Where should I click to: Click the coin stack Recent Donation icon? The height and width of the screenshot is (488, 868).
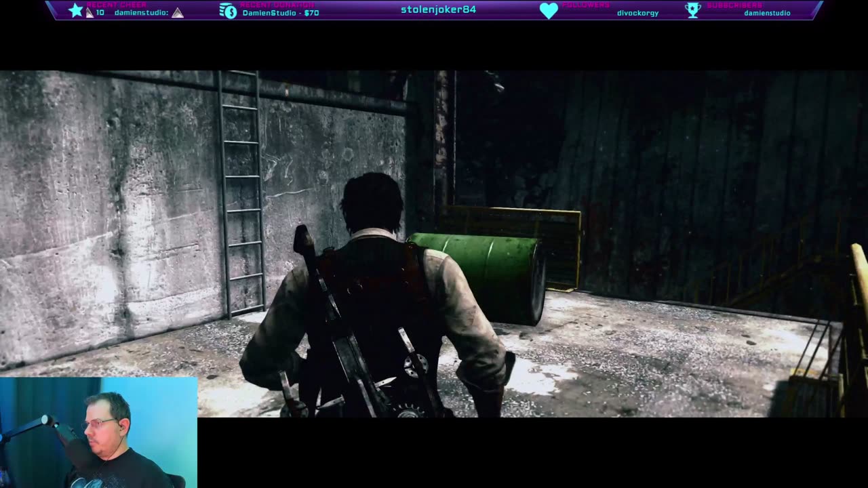pyautogui.click(x=228, y=10)
